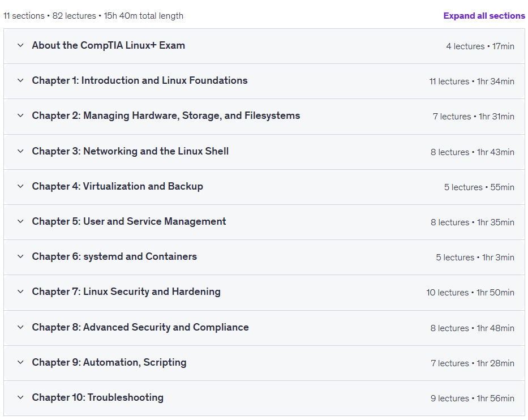Click the chevron beside Chapter 2 heading
528x420 pixels.
tap(20, 115)
